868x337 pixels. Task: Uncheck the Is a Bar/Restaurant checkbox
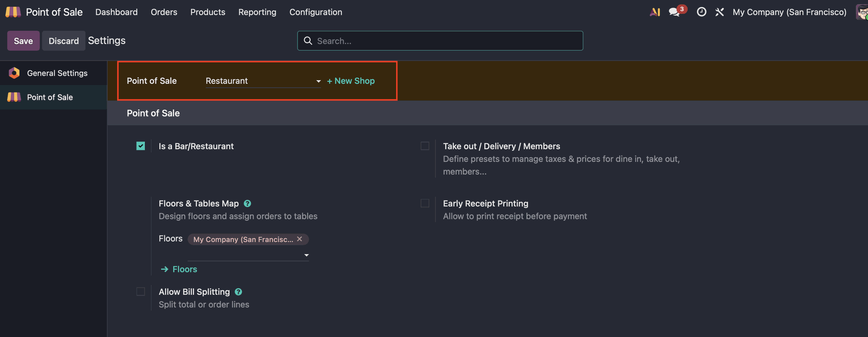coord(141,146)
